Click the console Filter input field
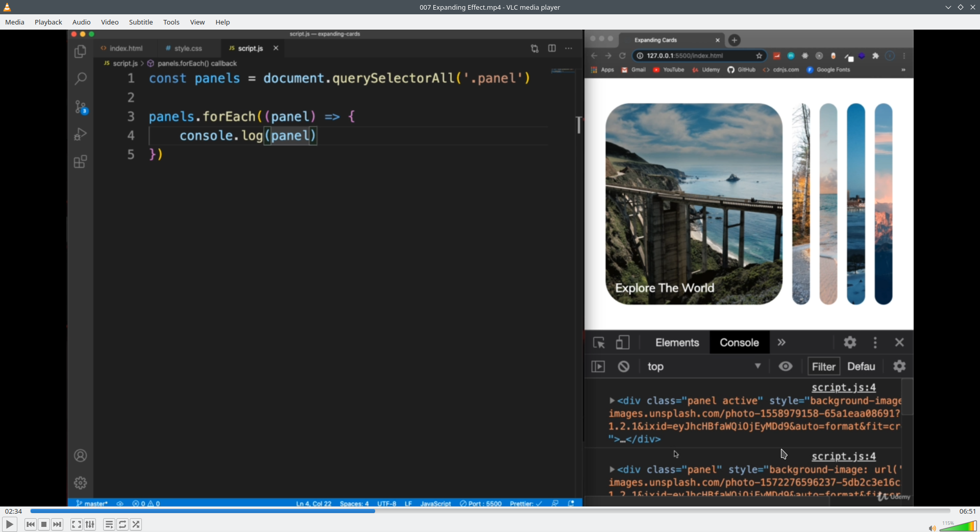This screenshot has width=980, height=532. [x=823, y=367]
